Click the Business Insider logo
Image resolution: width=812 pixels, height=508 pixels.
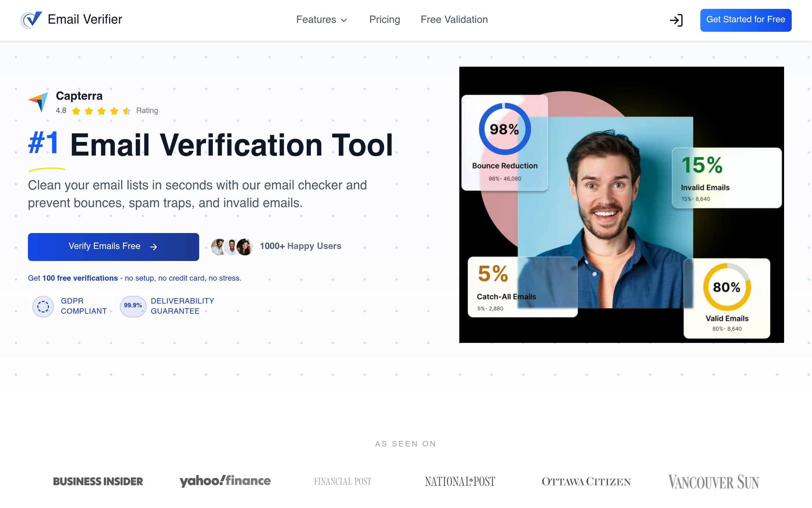pos(98,481)
